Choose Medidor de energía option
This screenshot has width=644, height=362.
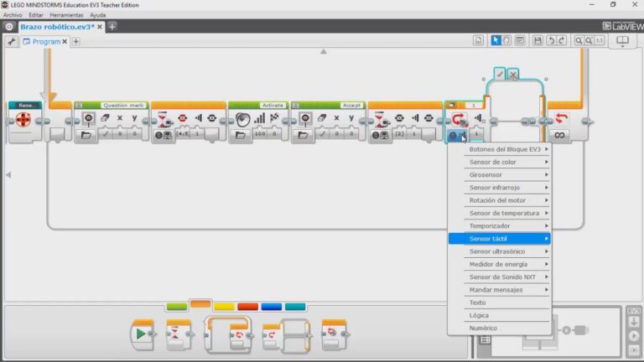tap(500, 264)
